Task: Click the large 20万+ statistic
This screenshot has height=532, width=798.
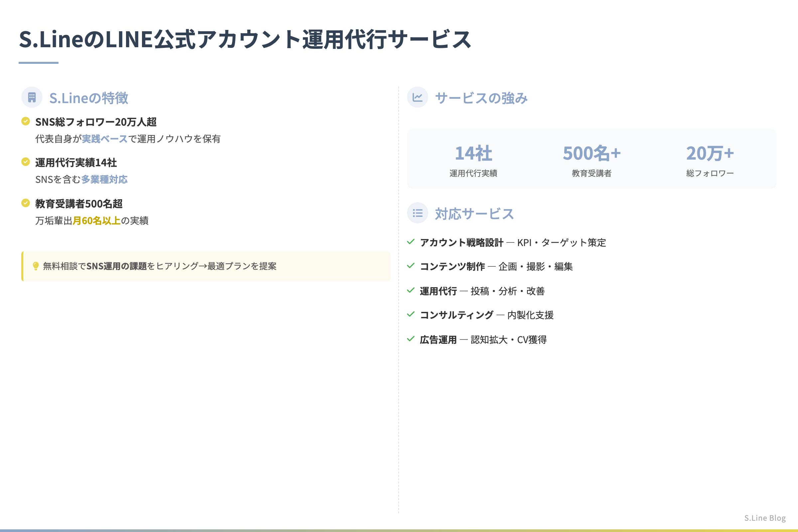Action: (x=710, y=153)
